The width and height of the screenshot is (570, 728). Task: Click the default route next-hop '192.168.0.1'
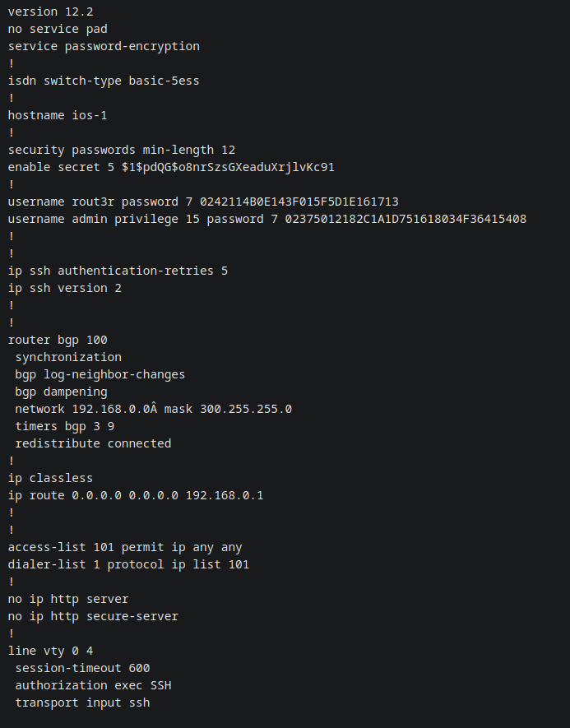pyautogui.click(x=225, y=495)
